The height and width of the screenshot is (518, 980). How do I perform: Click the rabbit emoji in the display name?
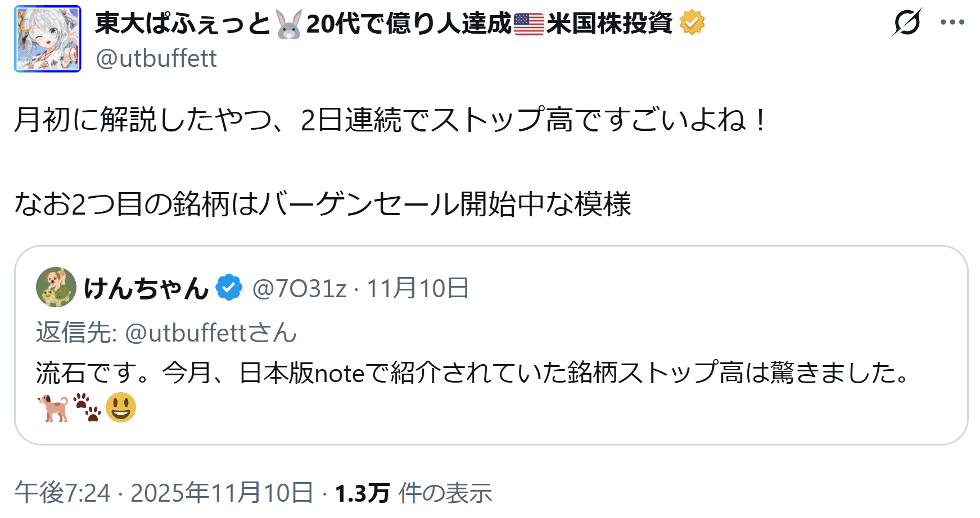pyautogui.click(x=289, y=25)
